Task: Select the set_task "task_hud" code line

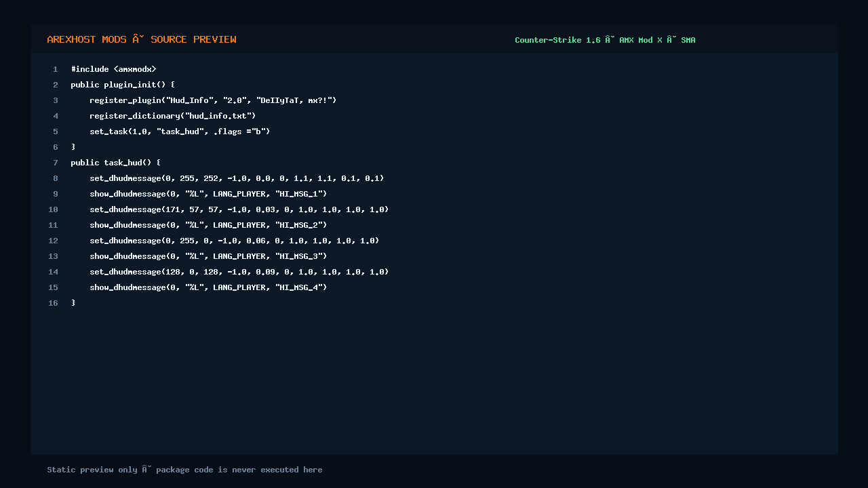Action: point(180,131)
